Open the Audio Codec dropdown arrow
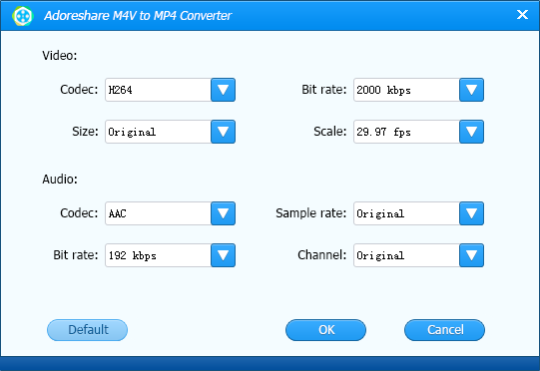The image size is (540, 371). pyautogui.click(x=223, y=213)
